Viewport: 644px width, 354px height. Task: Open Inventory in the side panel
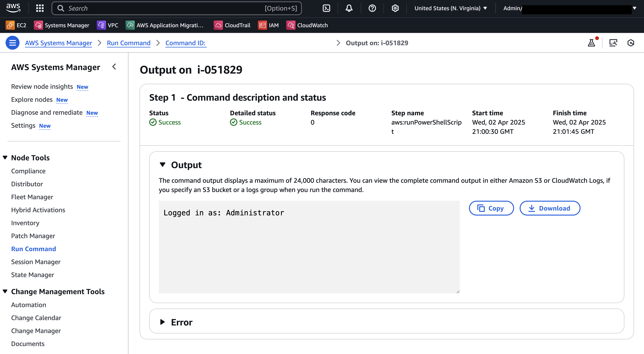pos(25,223)
